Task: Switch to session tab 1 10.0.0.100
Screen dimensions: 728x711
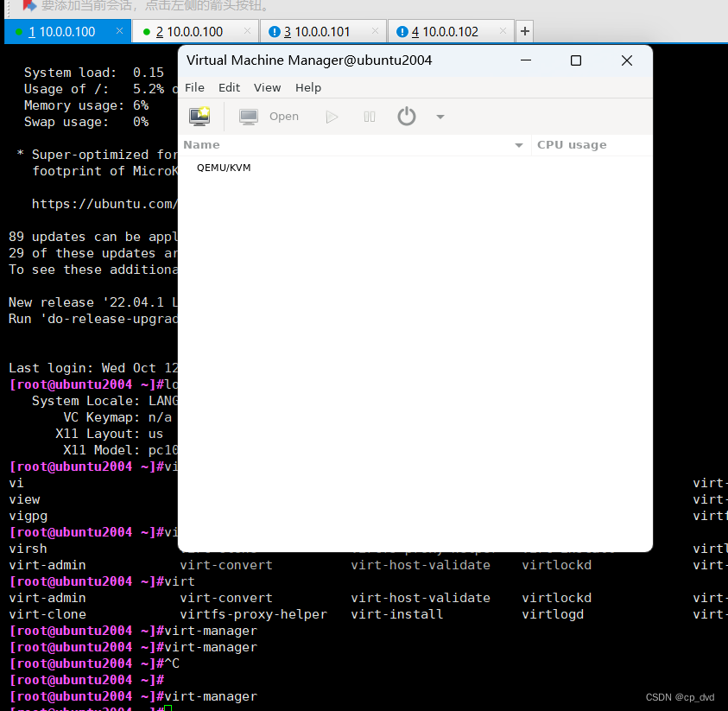Action: tap(67, 32)
